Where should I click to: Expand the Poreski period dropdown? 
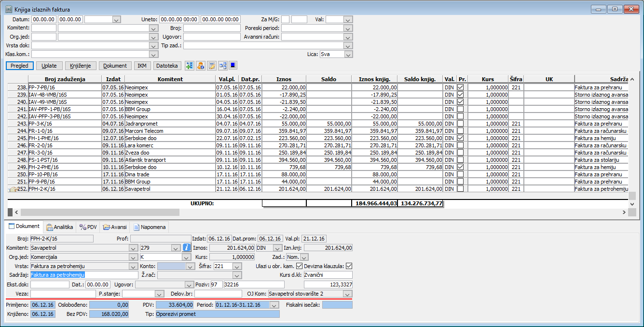click(348, 28)
